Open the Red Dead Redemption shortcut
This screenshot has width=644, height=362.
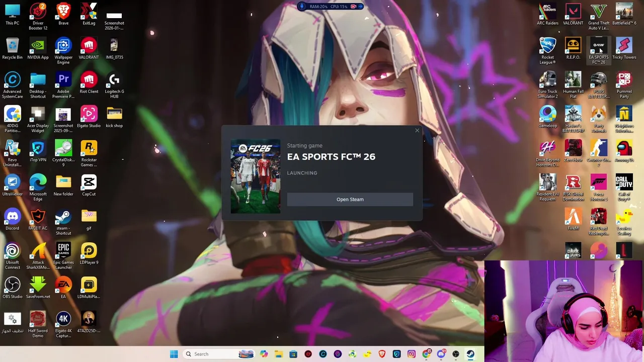tap(599, 222)
